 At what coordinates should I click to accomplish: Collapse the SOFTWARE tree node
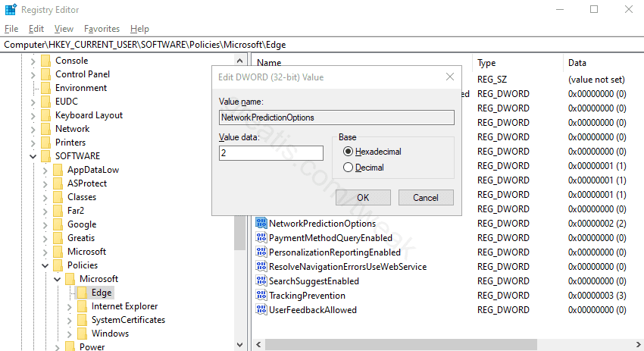[x=33, y=156]
